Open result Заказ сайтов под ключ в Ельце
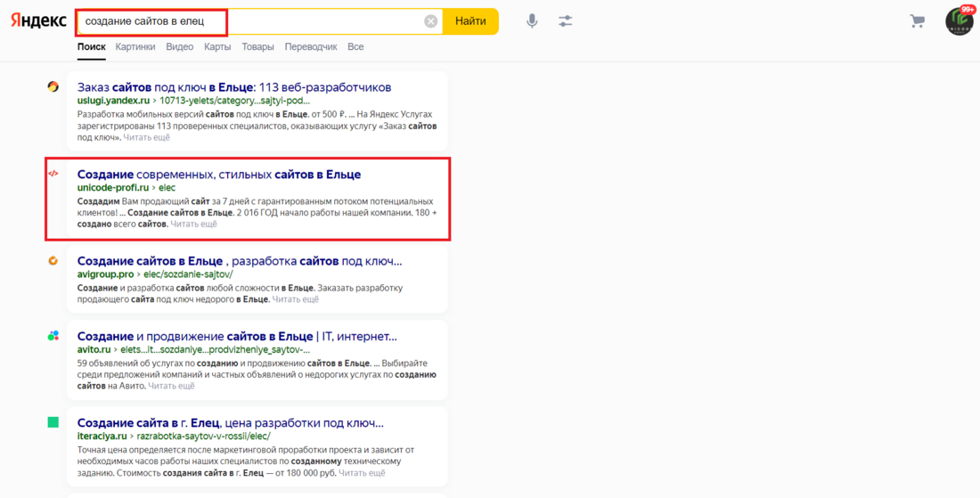The height and width of the screenshot is (498, 980). tap(234, 87)
